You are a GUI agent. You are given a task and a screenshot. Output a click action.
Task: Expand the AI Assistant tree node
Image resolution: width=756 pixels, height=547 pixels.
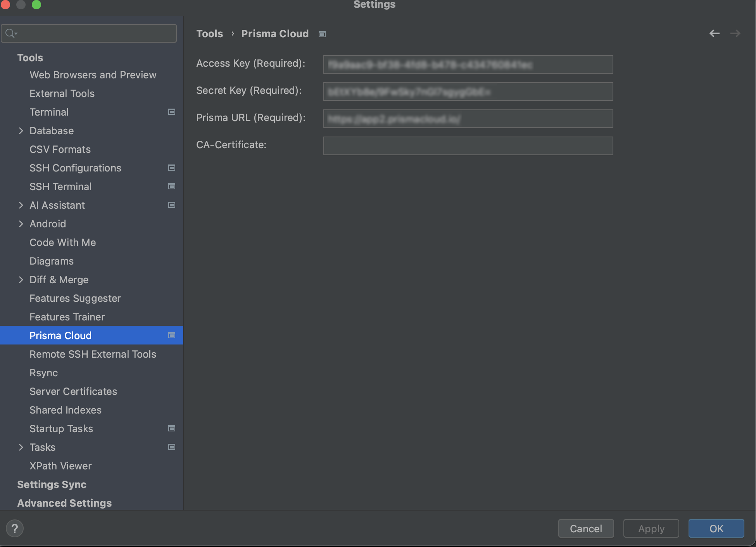click(x=21, y=205)
